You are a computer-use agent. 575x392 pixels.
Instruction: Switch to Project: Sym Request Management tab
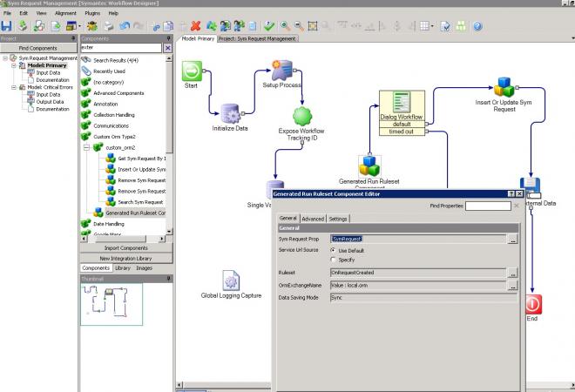click(x=257, y=38)
